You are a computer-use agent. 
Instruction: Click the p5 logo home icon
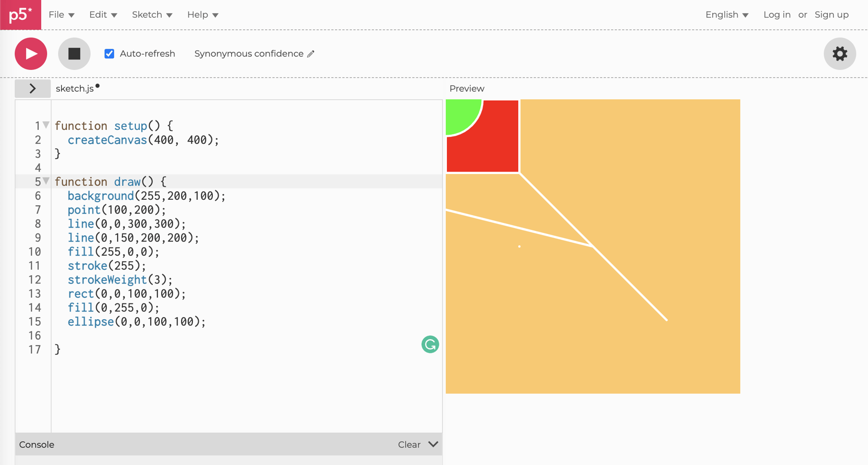(20, 15)
